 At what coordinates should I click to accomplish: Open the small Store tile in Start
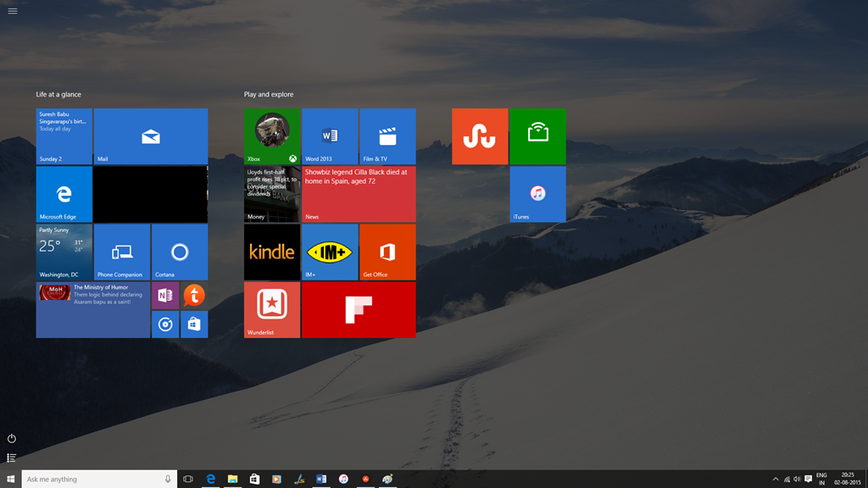point(194,324)
